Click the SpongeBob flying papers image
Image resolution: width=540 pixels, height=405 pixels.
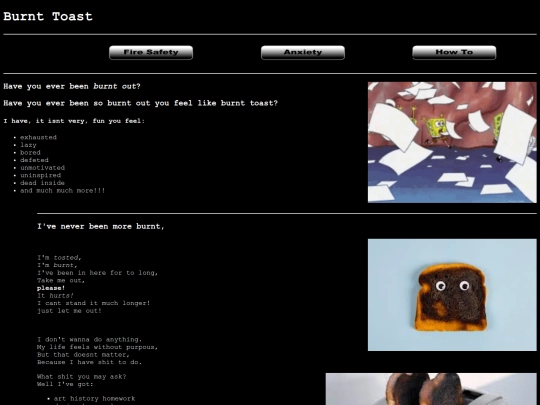click(452, 142)
